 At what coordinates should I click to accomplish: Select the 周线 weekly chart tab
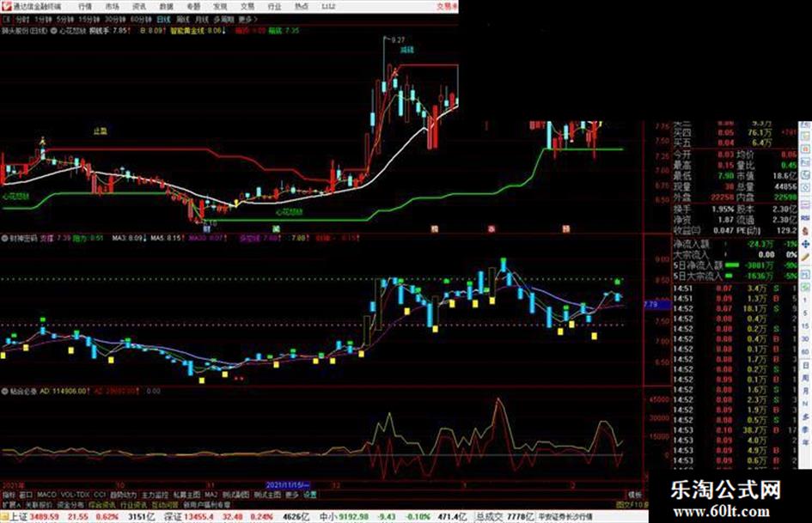(x=183, y=19)
